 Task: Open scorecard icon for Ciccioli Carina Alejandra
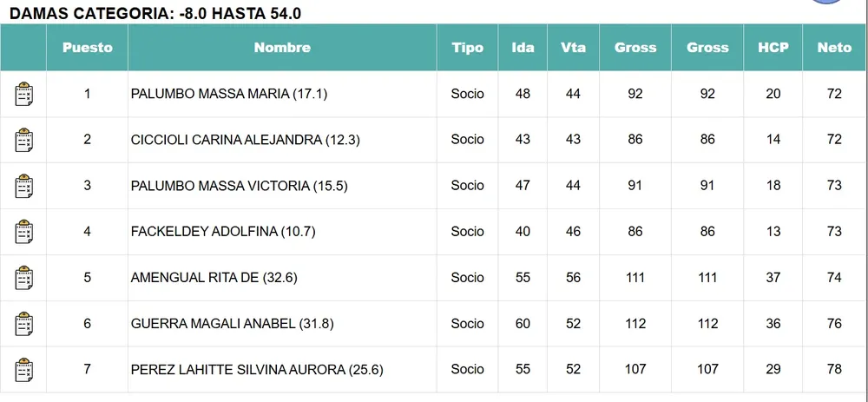pyautogui.click(x=23, y=140)
